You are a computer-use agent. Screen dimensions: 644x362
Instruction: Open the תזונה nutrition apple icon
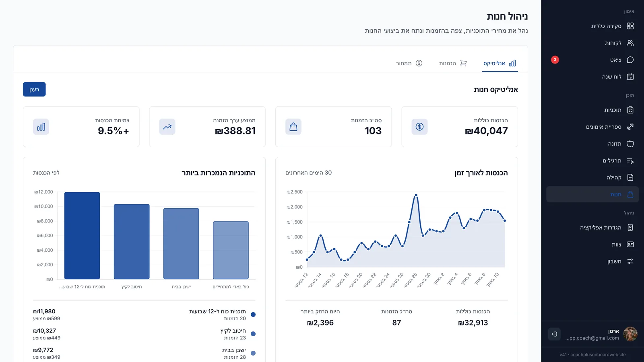coord(630,144)
